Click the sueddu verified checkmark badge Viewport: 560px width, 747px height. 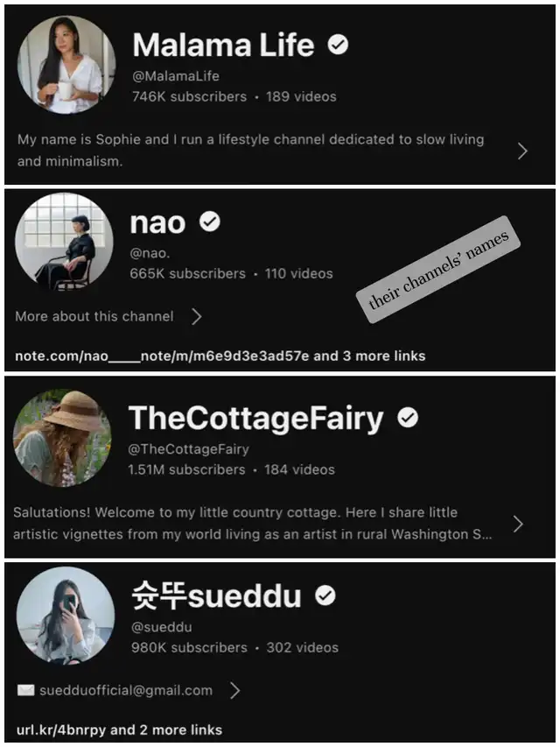point(325,595)
